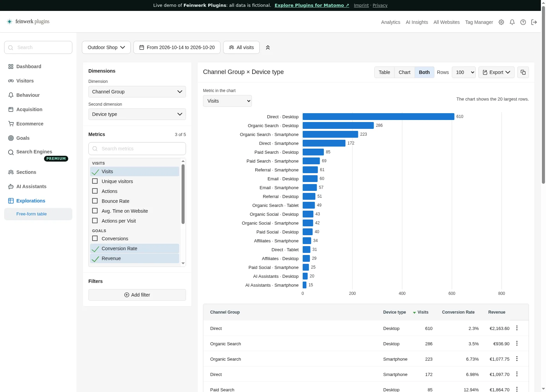The height and width of the screenshot is (392, 546).
Task: Enable the Bounce Rate metric
Action: [134, 201]
